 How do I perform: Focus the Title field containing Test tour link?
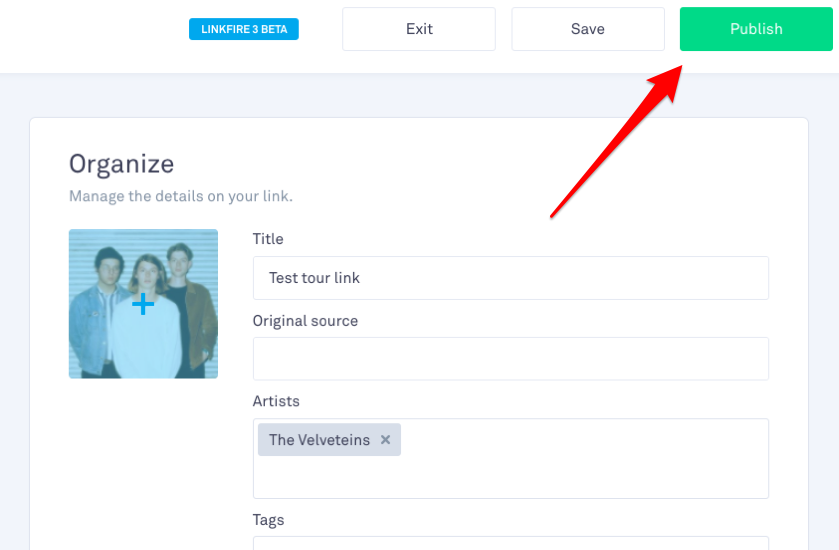coord(510,278)
